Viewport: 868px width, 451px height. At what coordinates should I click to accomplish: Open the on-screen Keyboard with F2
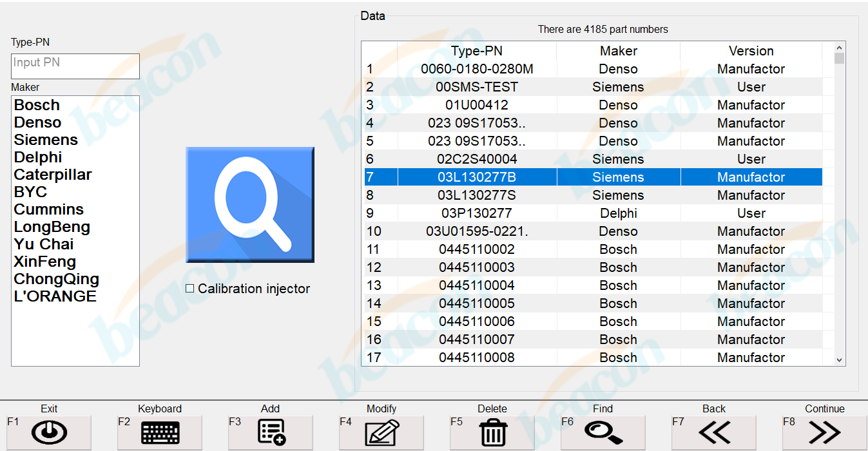tap(160, 432)
